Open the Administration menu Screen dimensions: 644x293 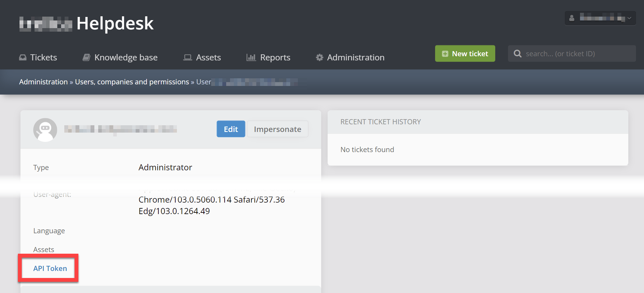(x=350, y=58)
